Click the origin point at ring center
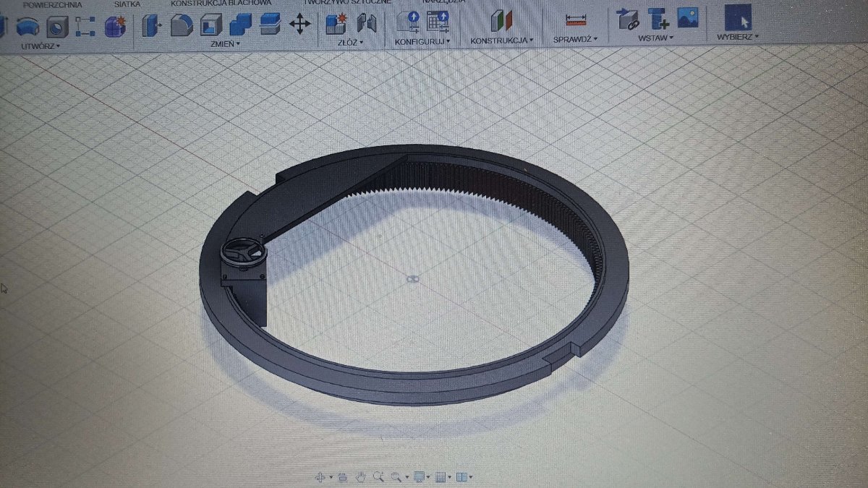868x488 pixels. [x=412, y=278]
